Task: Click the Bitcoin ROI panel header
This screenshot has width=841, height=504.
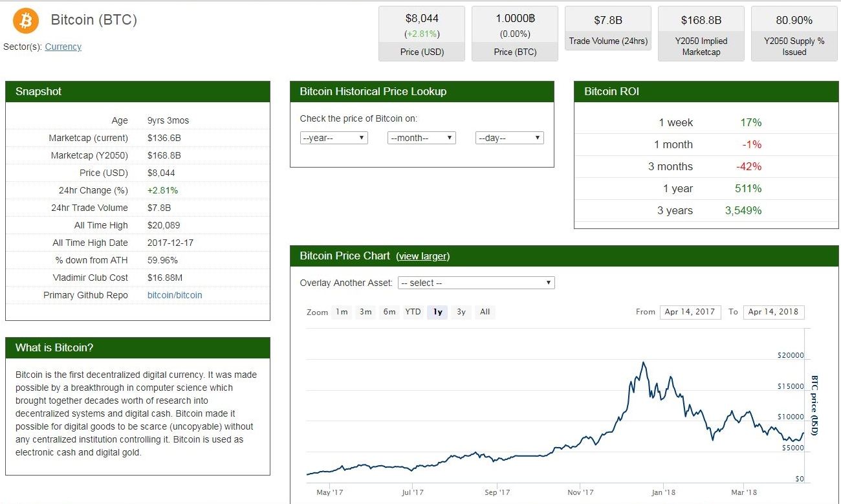Action: point(706,92)
